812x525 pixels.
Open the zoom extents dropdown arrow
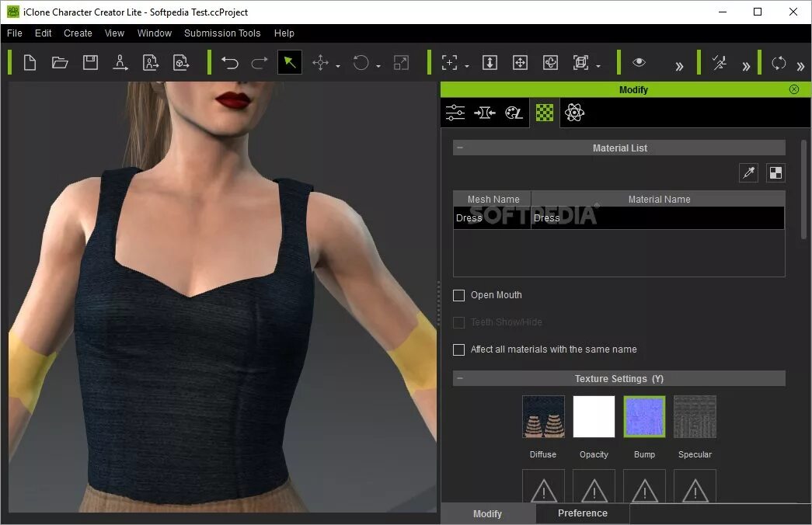[598, 66]
